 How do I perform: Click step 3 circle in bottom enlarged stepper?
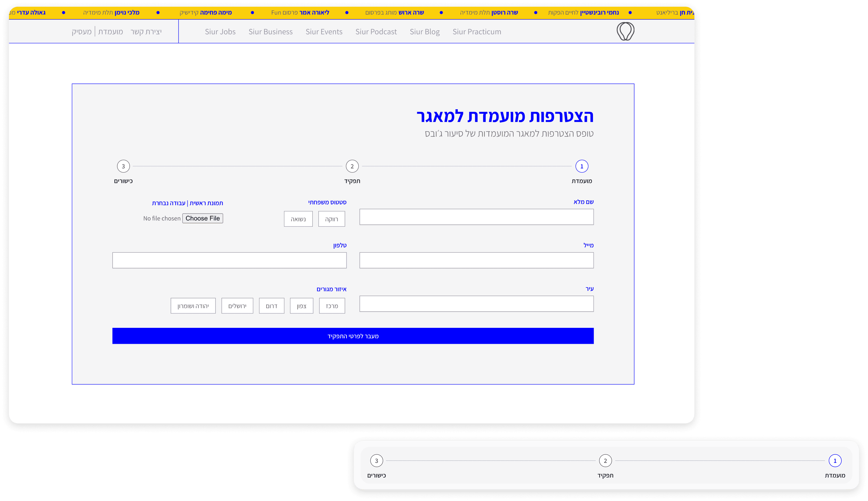[376, 461]
